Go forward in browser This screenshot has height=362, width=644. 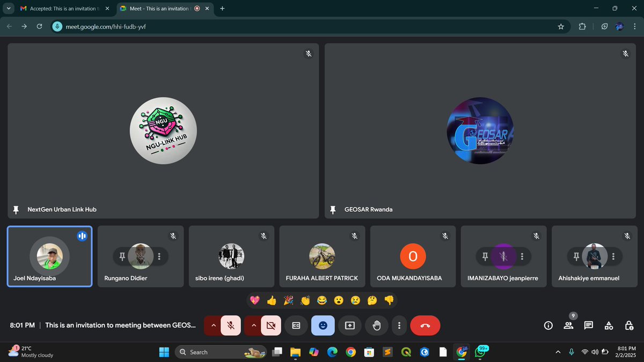[x=24, y=26]
